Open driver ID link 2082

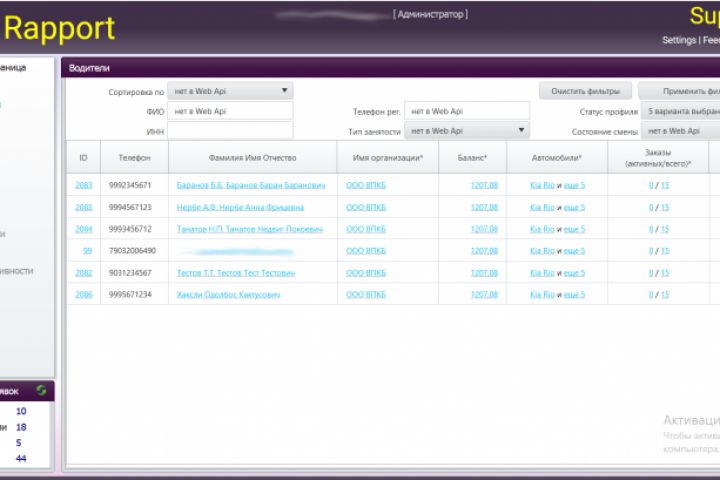[84, 273]
